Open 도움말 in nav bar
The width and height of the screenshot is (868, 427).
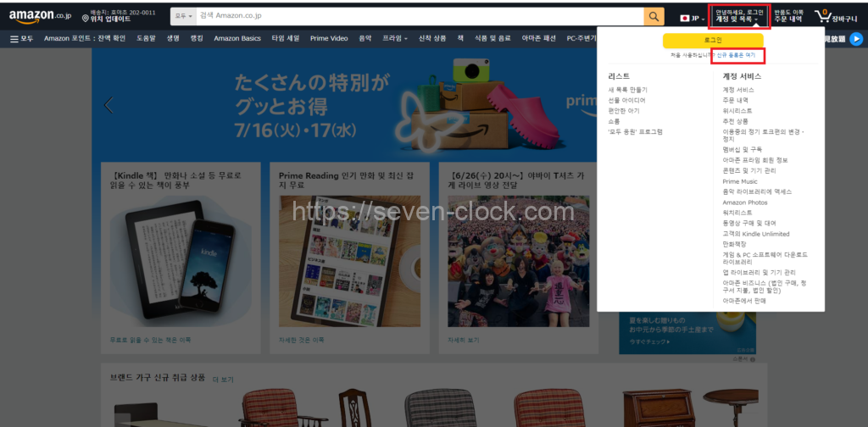(x=146, y=39)
